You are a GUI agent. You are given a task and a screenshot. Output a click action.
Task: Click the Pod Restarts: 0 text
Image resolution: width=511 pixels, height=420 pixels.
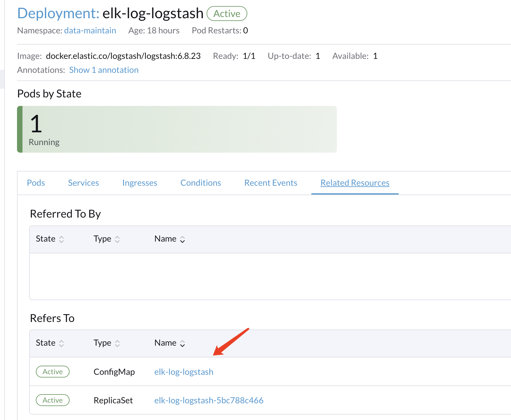(x=220, y=30)
